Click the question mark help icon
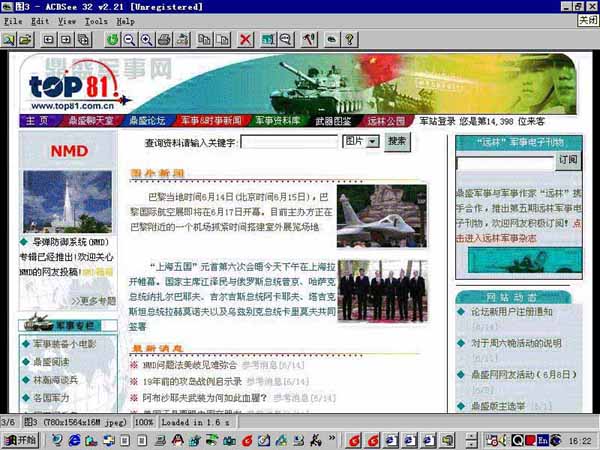 tap(349, 40)
